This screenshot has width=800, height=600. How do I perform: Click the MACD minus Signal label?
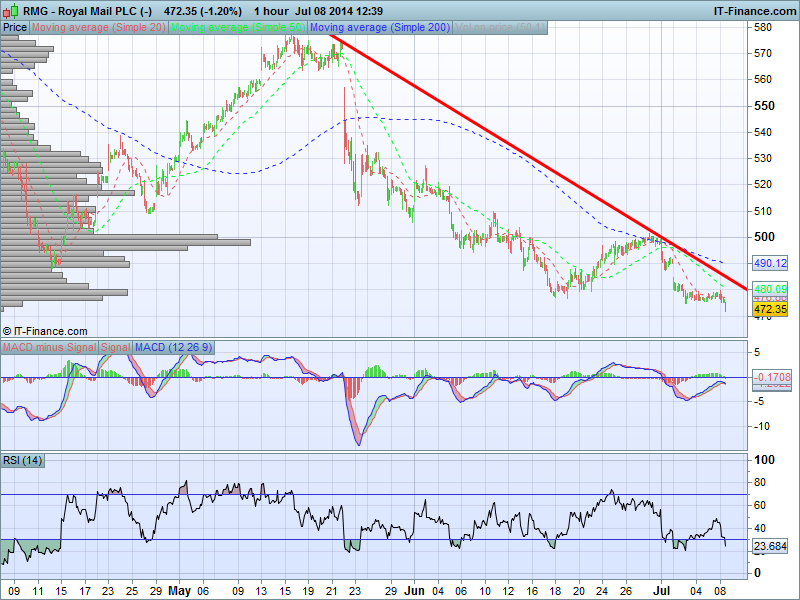pyautogui.click(x=49, y=347)
